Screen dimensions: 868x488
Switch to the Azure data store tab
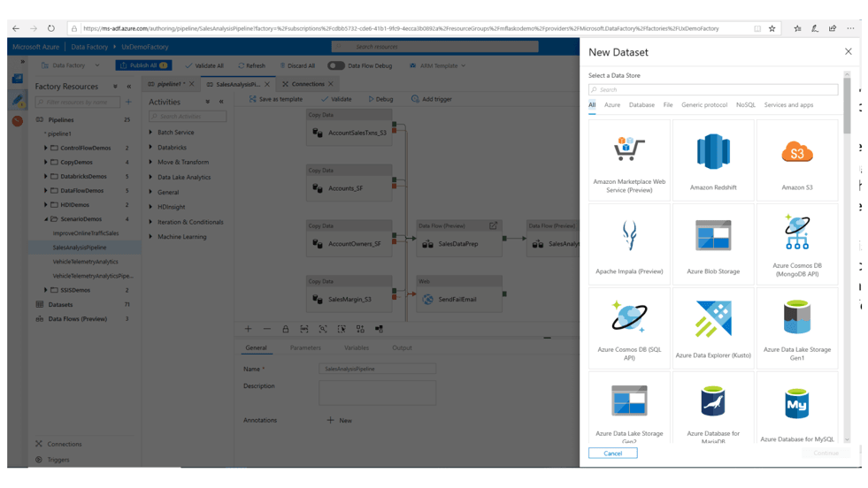point(612,104)
